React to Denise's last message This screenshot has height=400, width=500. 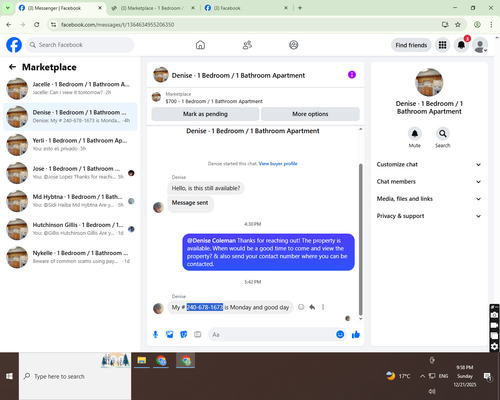[301, 307]
